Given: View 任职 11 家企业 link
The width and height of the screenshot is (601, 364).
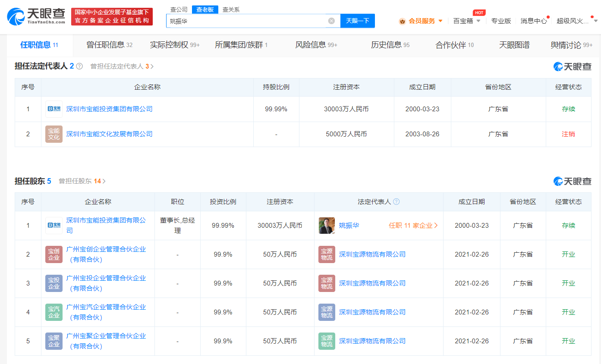Looking at the screenshot, I should click(x=413, y=226).
